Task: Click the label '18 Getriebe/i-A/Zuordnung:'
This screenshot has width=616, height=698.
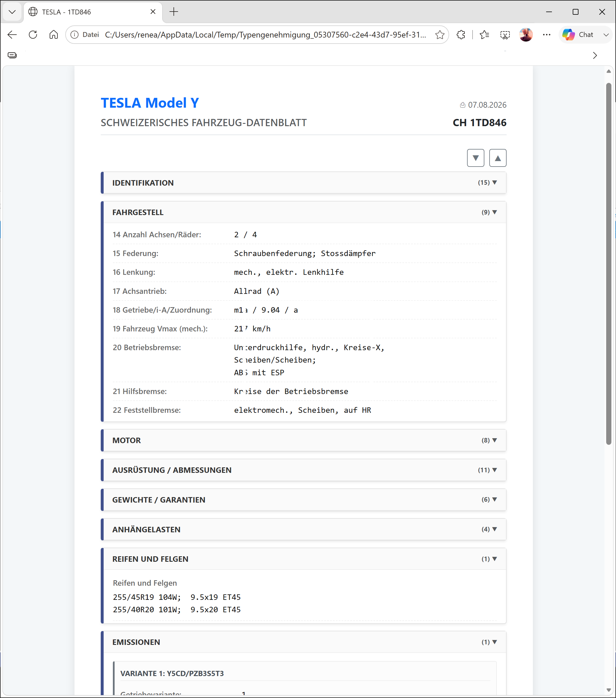Action: click(162, 310)
